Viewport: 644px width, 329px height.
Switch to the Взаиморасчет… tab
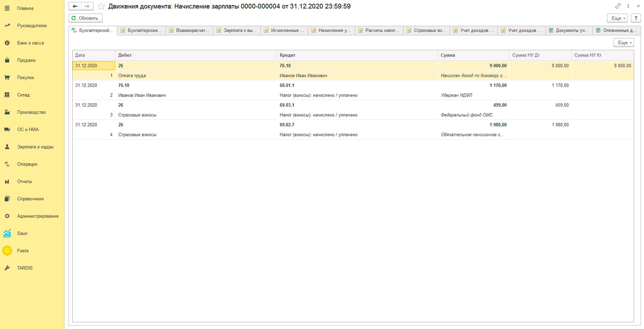(190, 30)
